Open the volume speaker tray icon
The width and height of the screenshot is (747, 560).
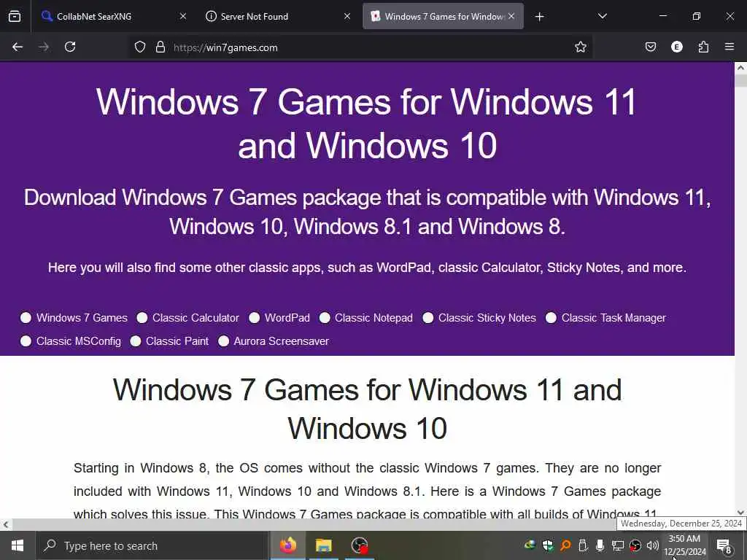[x=653, y=545]
